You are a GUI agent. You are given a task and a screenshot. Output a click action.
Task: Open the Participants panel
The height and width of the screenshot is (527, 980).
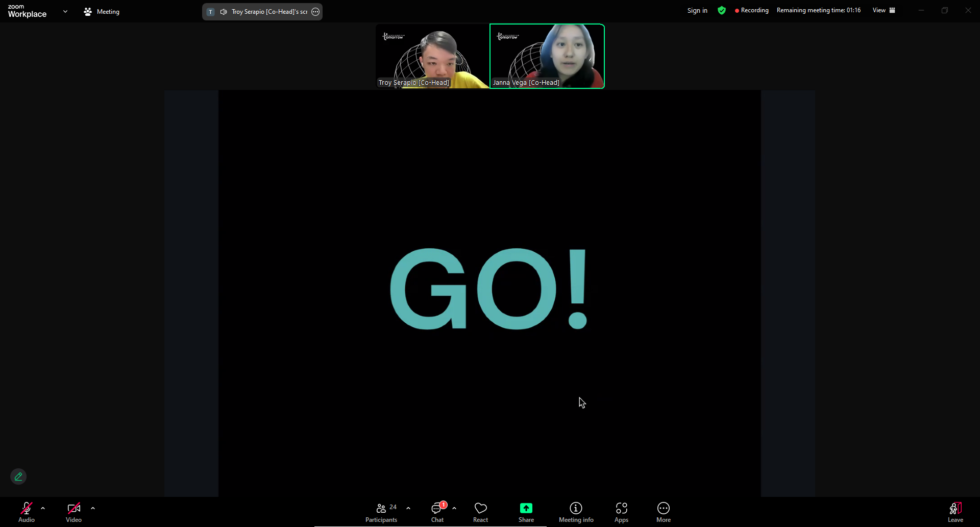[x=381, y=512]
